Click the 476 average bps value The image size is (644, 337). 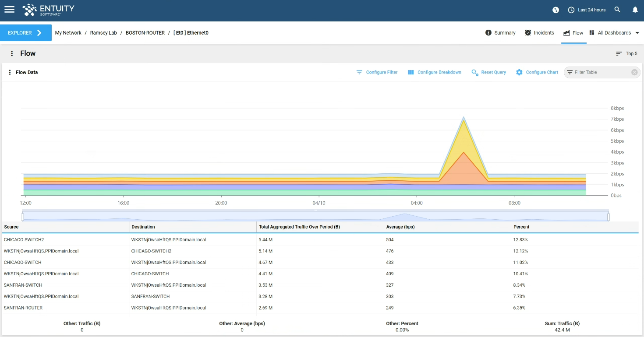click(x=390, y=251)
